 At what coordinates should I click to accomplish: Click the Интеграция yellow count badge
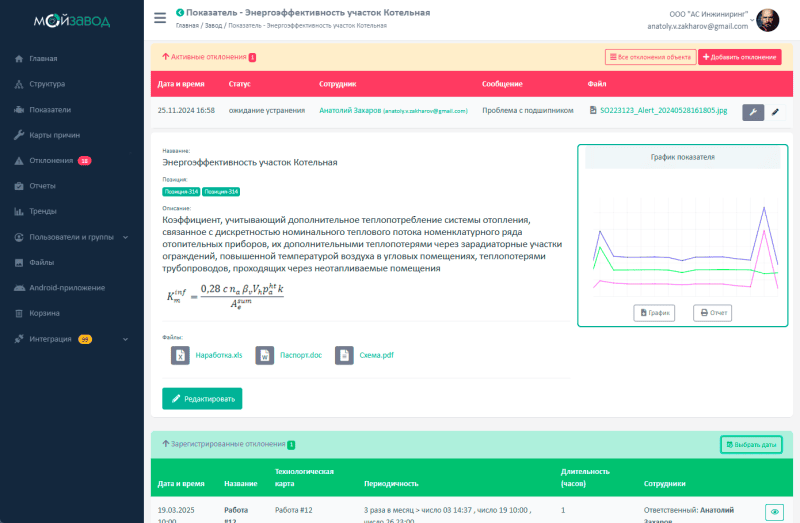click(x=85, y=339)
